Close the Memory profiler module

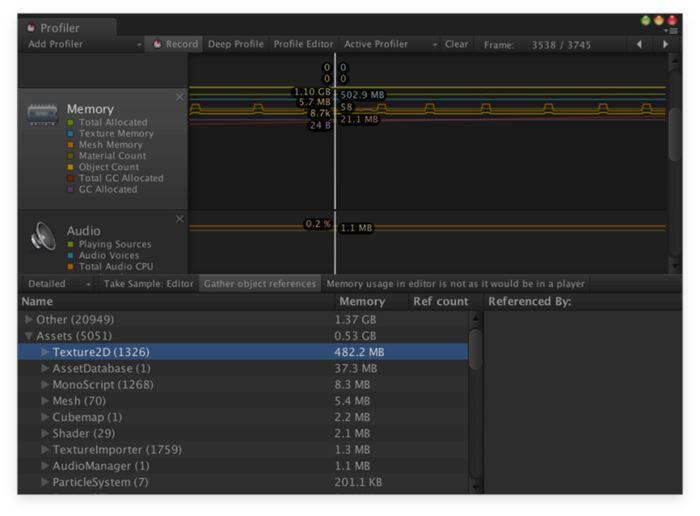[180, 97]
